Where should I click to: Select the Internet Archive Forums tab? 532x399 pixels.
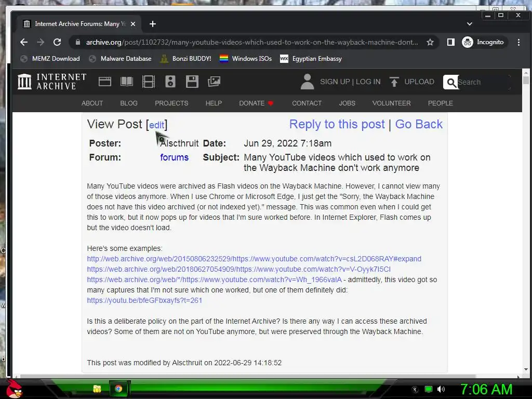coord(79,24)
